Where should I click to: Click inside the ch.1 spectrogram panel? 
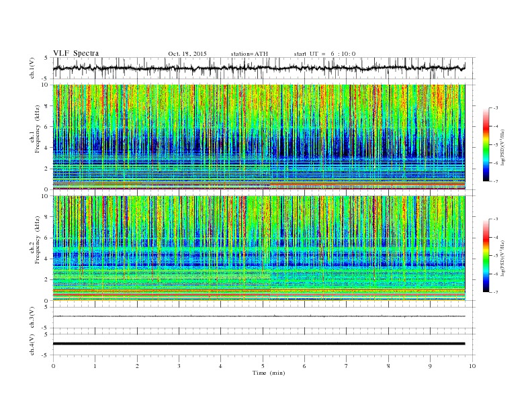259,137
